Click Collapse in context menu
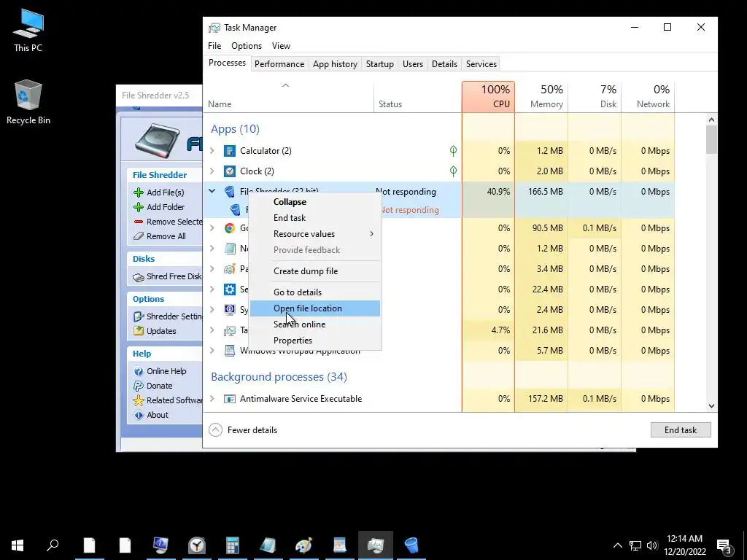This screenshot has width=747, height=560. coord(315,202)
